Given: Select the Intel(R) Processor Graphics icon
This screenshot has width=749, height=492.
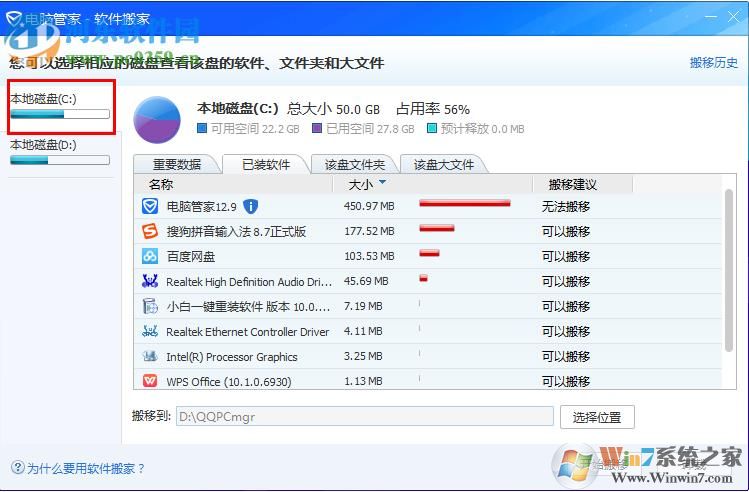Looking at the screenshot, I should (150, 356).
